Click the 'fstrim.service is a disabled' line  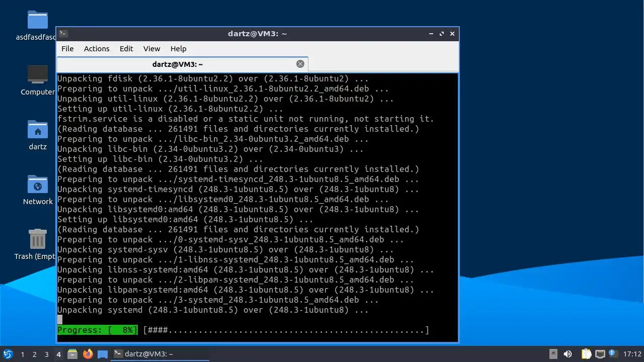click(x=246, y=119)
